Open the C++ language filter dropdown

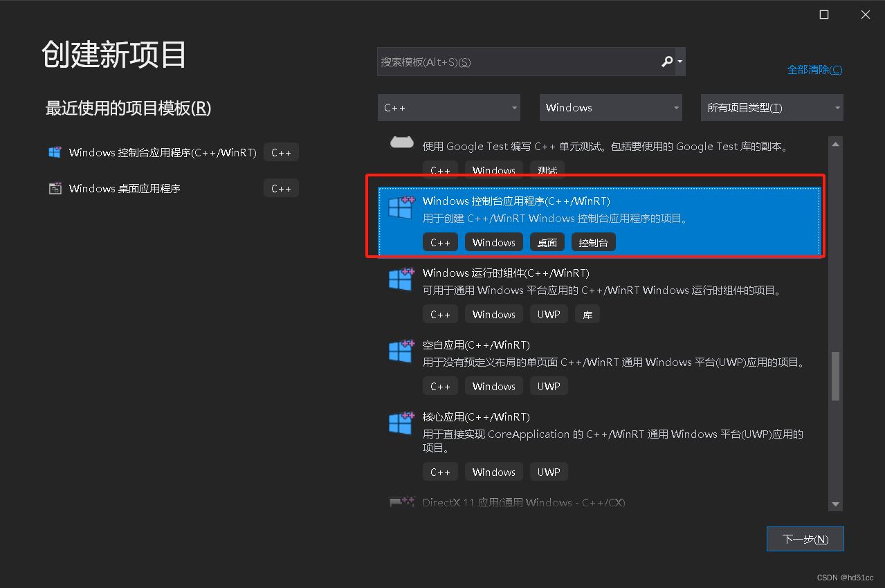(449, 108)
